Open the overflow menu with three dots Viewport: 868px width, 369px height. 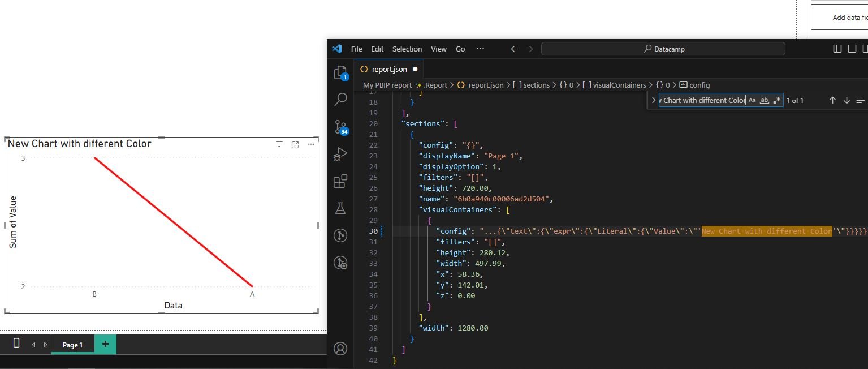coord(480,49)
